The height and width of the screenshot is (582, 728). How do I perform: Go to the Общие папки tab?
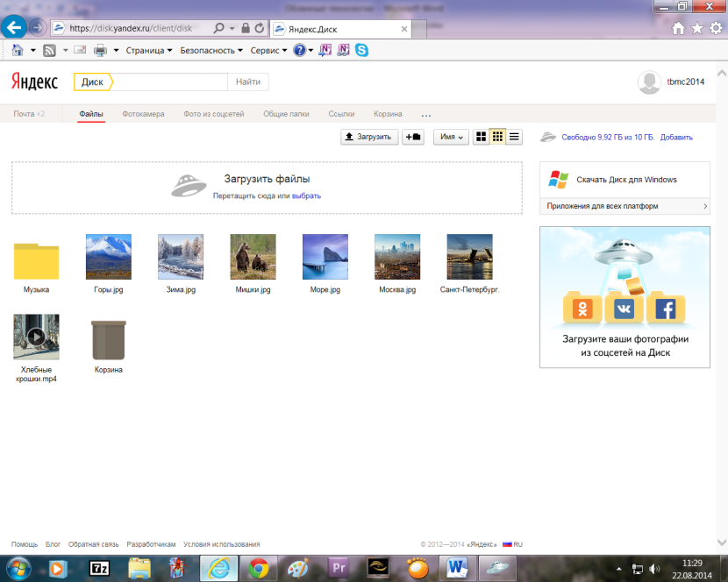286,114
